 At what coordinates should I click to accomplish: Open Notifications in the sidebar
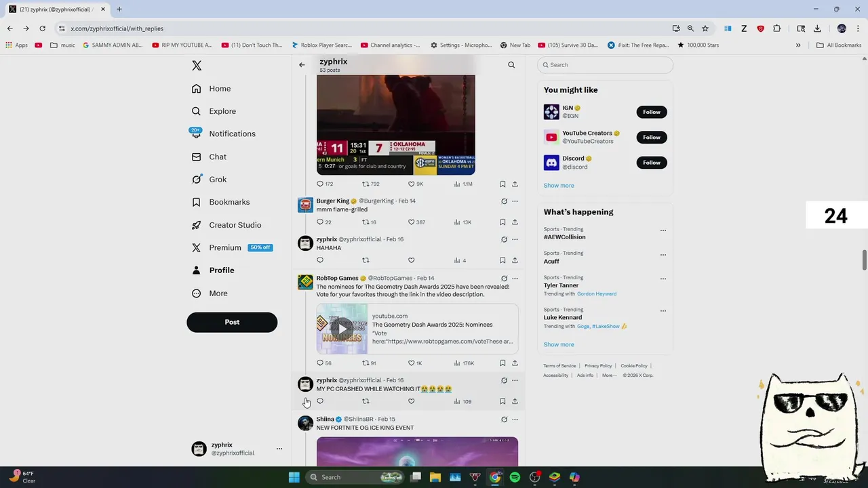point(223,134)
